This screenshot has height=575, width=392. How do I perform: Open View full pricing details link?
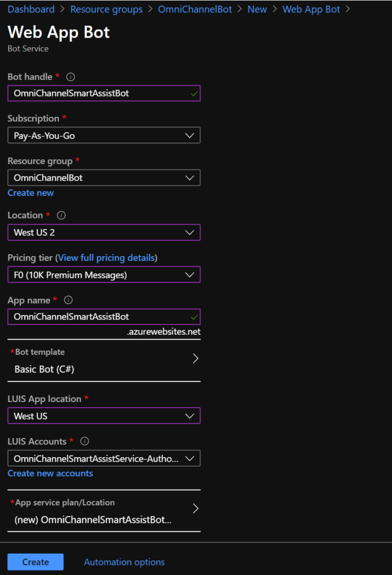[107, 258]
